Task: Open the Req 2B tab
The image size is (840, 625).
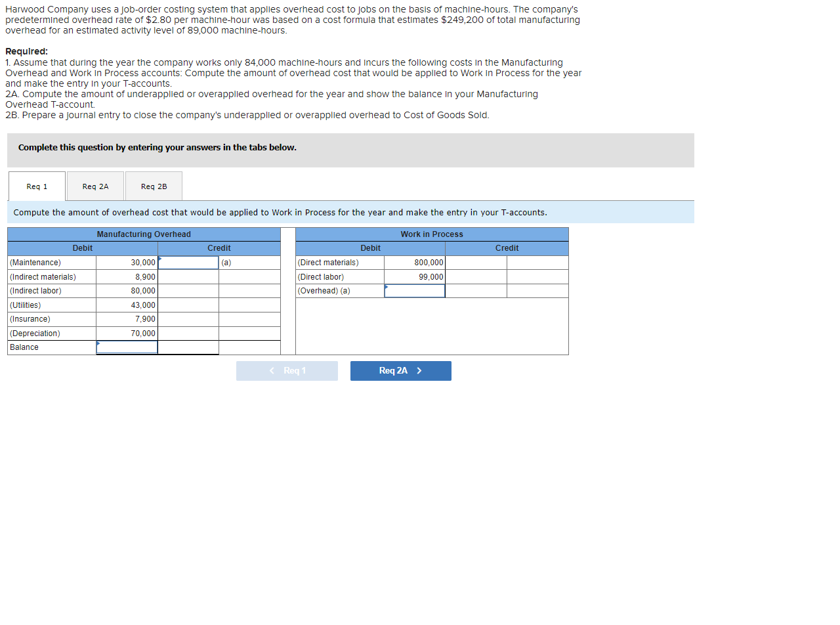Action: click(154, 186)
